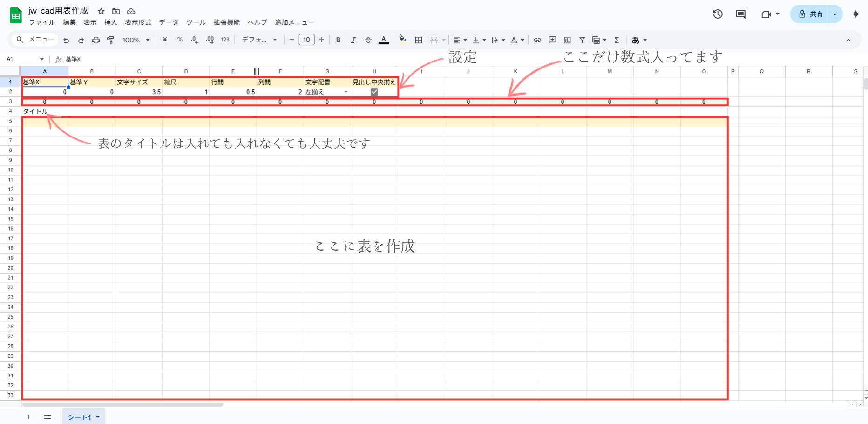Click the print icon in the toolbar
868x424 pixels.
point(95,40)
